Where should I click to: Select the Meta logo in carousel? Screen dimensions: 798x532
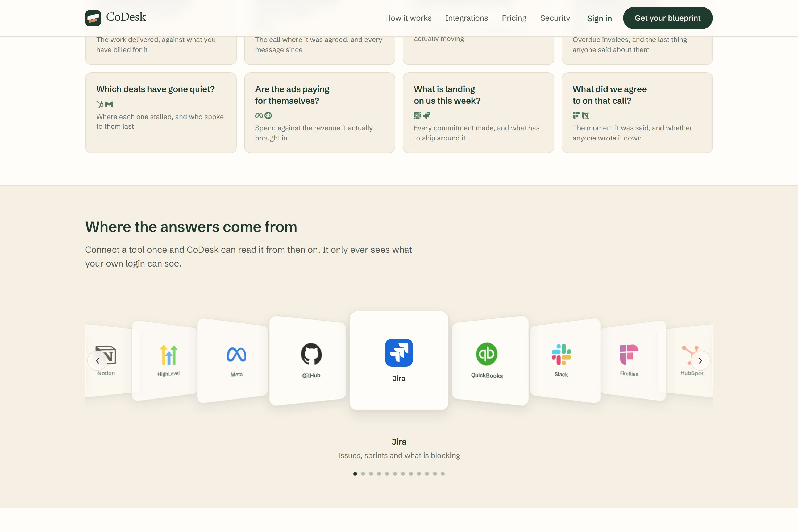pos(236,355)
